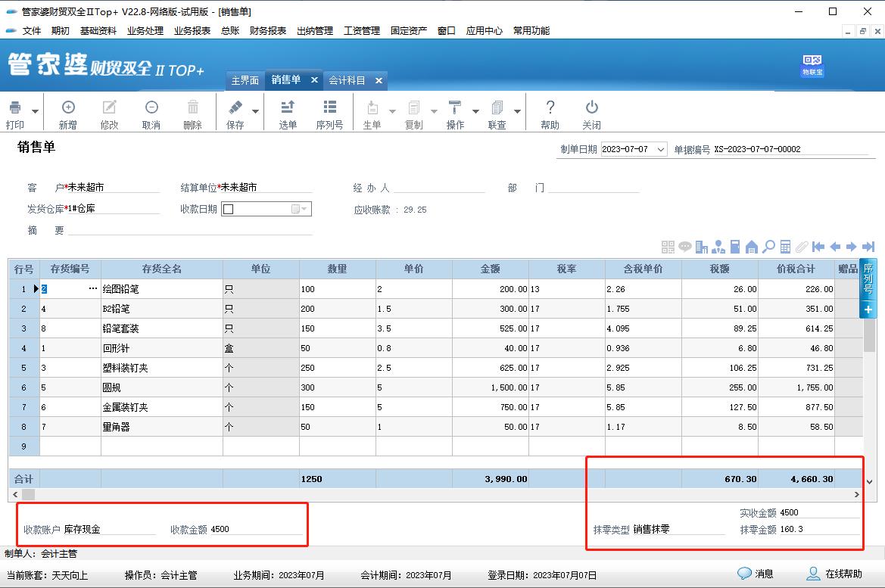Jump to the last document arrow
The width and height of the screenshot is (885, 588).
(x=868, y=247)
